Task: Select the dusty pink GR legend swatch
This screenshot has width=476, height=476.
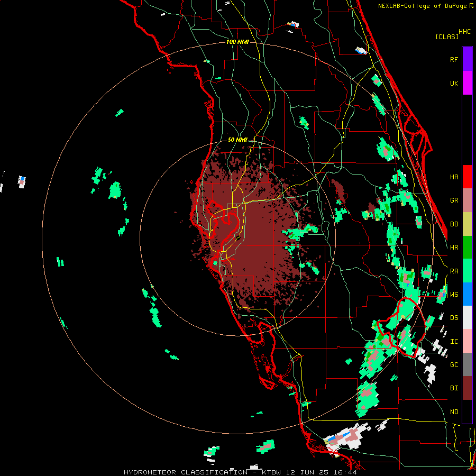Action: pyautogui.click(x=467, y=200)
